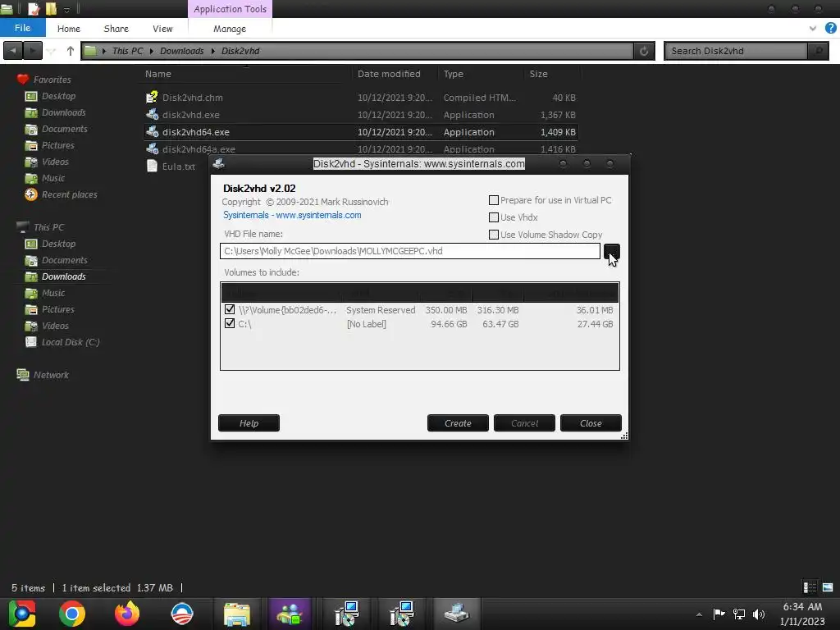Screen dimensions: 840x630
Task: Click the Disk2vhd breadcrumb in address bar
Action: (x=240, y=51)
